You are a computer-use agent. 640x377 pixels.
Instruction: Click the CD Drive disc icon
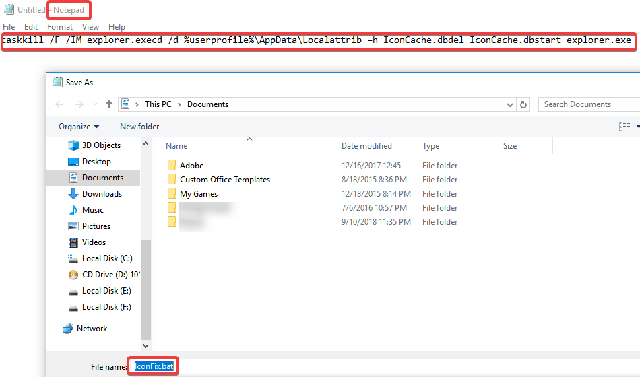(x=73, y=275)
